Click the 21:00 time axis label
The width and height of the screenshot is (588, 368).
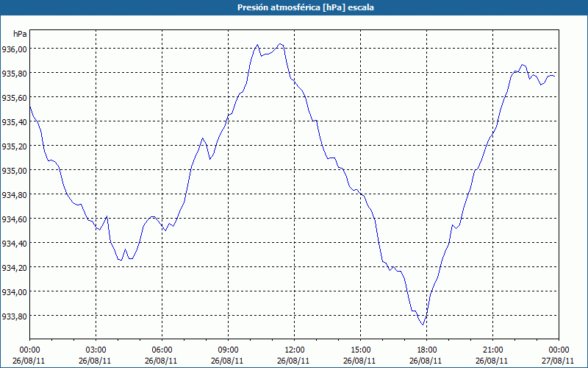click(492, 350)
